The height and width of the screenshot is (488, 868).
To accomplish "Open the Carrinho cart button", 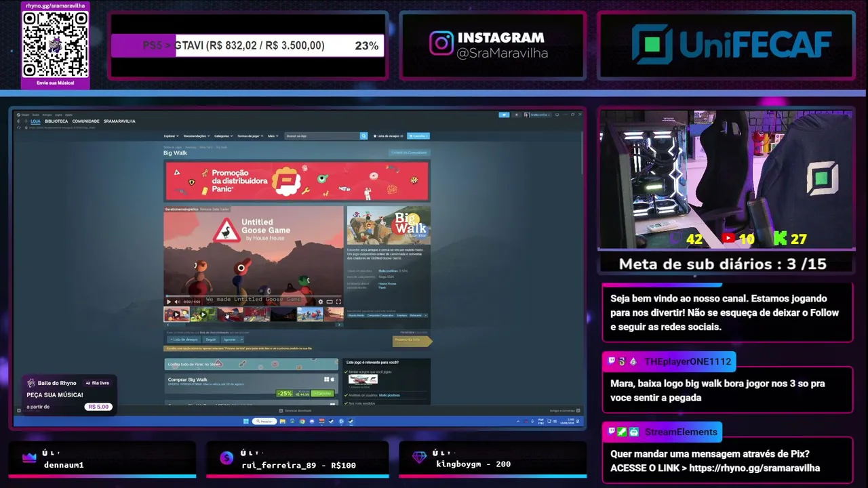I will pyautogui.click(x=418, y=136).
